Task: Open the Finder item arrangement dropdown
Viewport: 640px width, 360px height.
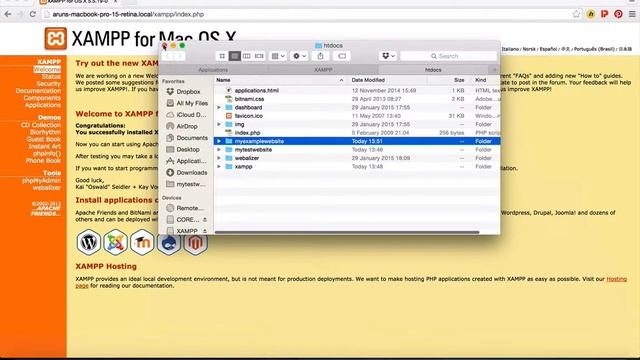Action: pyautogui.click(x=278, y=56)
